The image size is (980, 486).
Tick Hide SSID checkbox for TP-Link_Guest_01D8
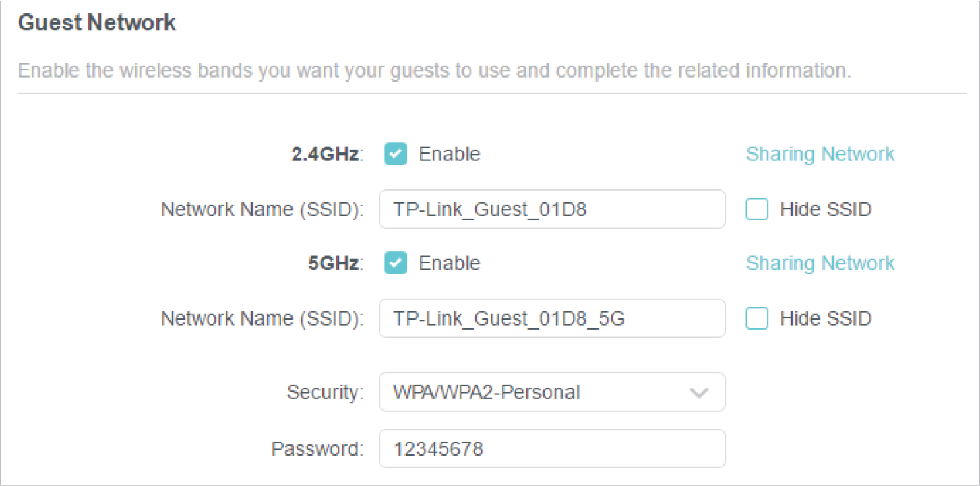pos(757,210)
